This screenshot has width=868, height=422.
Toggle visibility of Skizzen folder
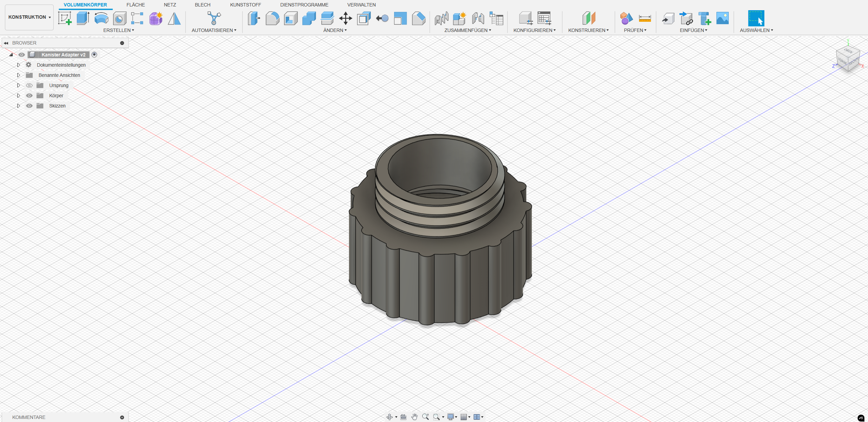30,106
